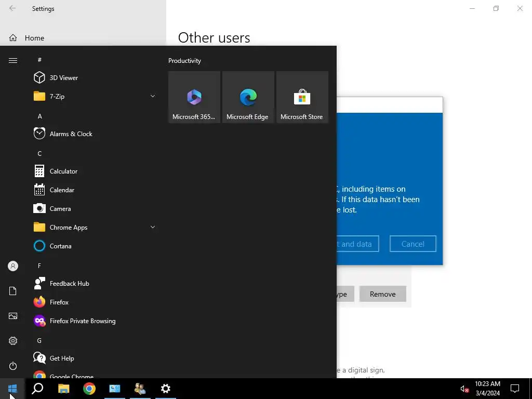Open the Calendar app
The height and width of the screenshot is (399, 532).
tap(95, 190)
